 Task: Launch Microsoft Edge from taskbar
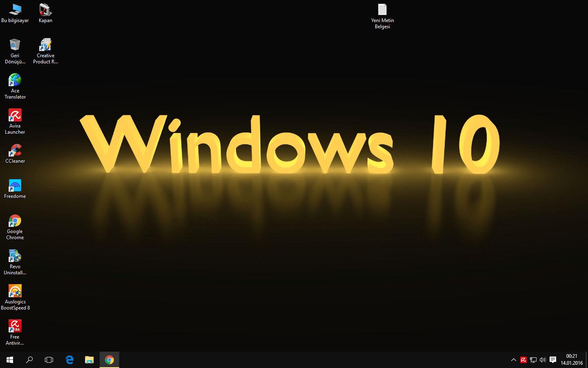69,360
